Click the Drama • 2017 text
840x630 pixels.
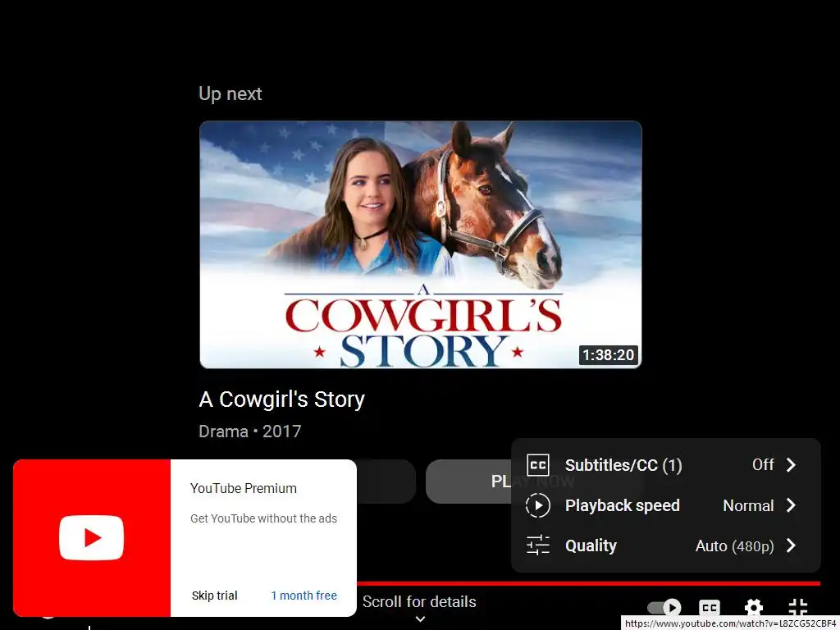click(249, 431)
